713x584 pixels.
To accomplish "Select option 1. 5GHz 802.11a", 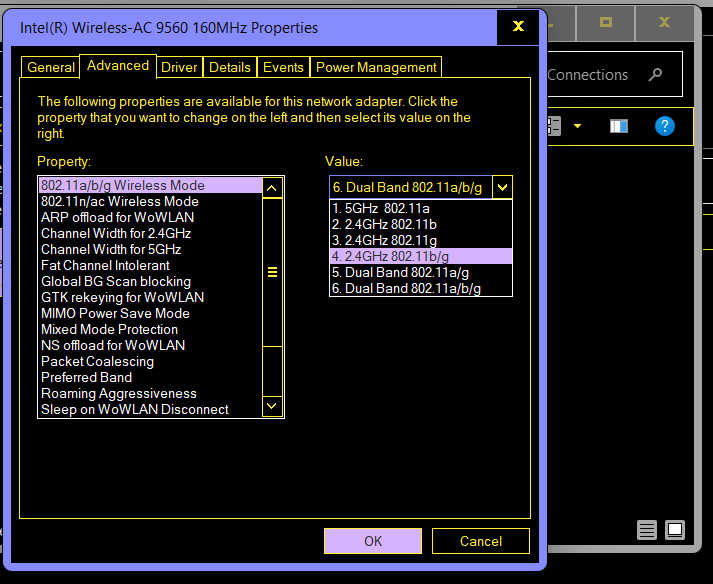I will pos(421,208).
